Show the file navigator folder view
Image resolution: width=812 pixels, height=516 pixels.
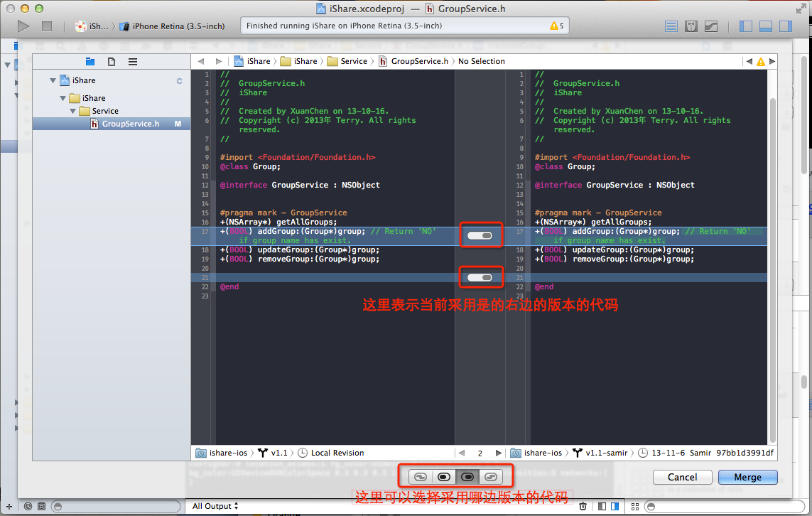coord(90,62)
